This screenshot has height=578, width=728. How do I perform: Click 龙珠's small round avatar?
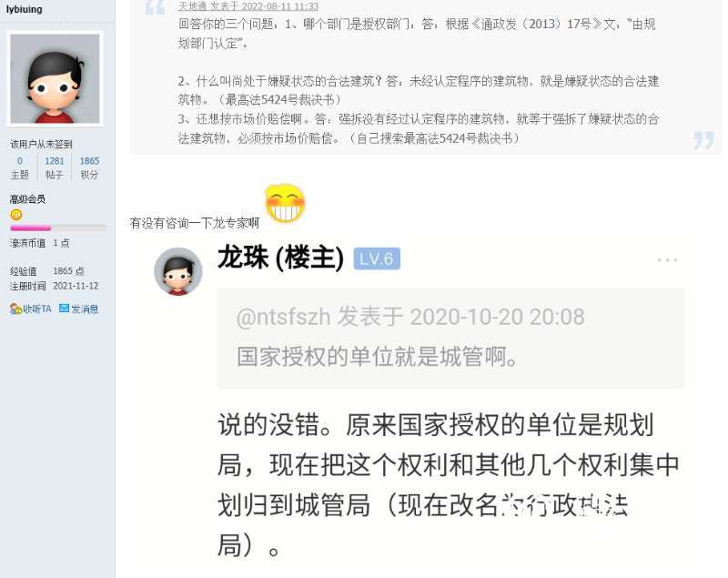click(x=178, y=271)
